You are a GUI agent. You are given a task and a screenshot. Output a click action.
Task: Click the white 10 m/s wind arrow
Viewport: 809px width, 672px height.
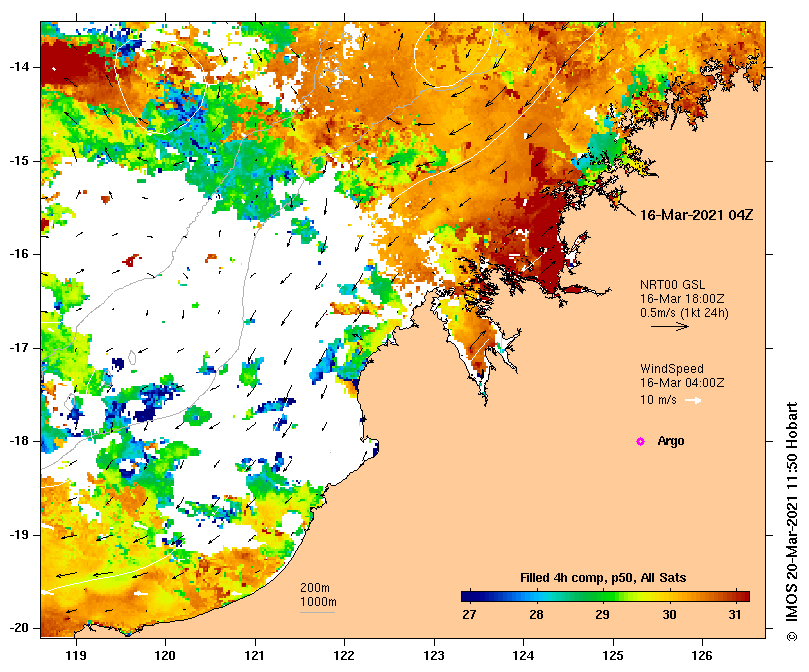pyautogui.click(x=693, y=400)
